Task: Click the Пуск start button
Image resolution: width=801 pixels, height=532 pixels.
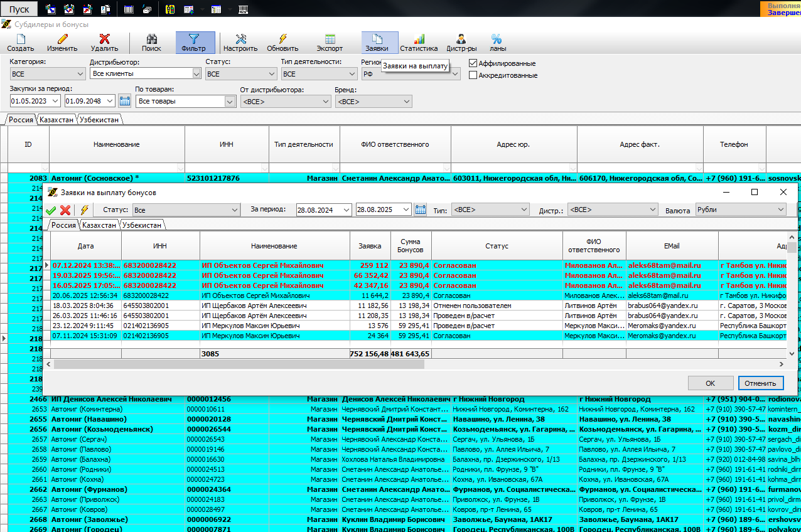Action: point(19,9)
